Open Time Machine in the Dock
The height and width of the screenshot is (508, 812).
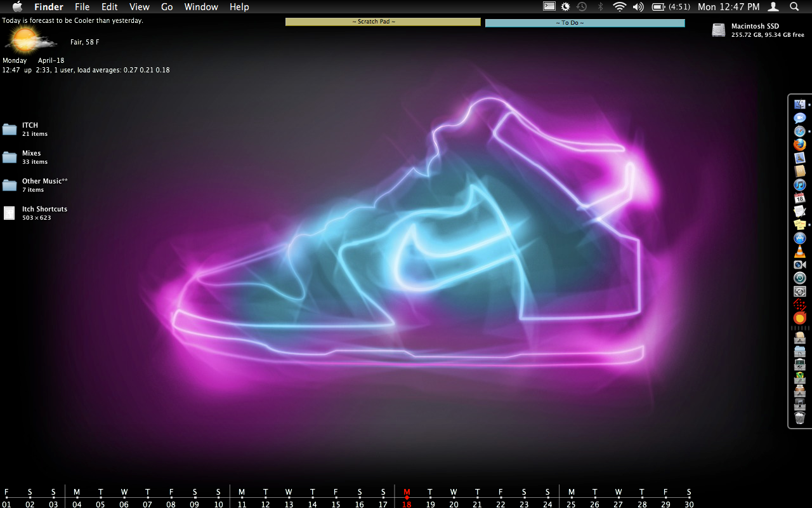799,278
